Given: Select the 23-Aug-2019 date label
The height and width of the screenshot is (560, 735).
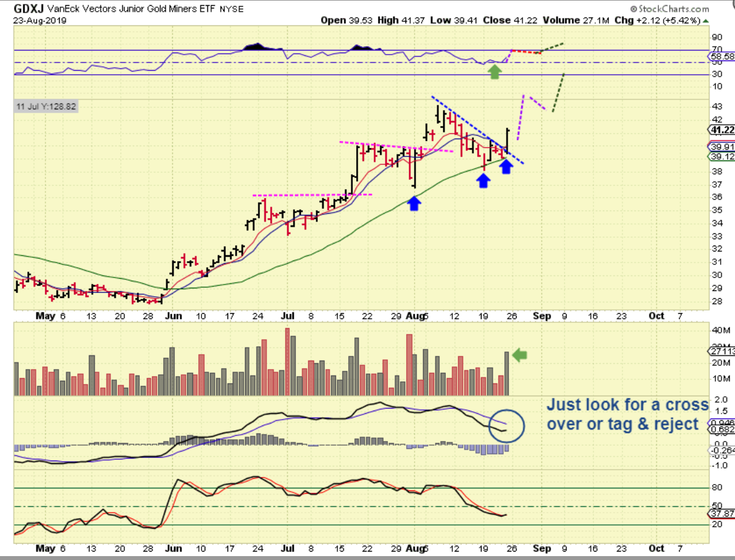Looking at the screenshot, I should click(40, 21).
